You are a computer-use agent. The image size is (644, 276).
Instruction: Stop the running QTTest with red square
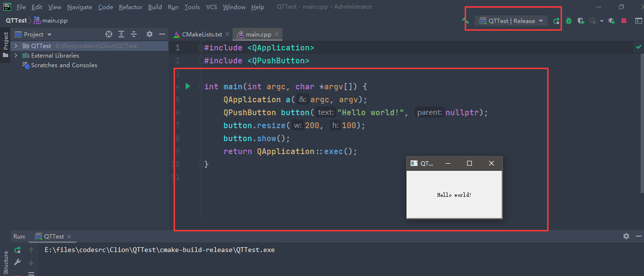[624, 21]
